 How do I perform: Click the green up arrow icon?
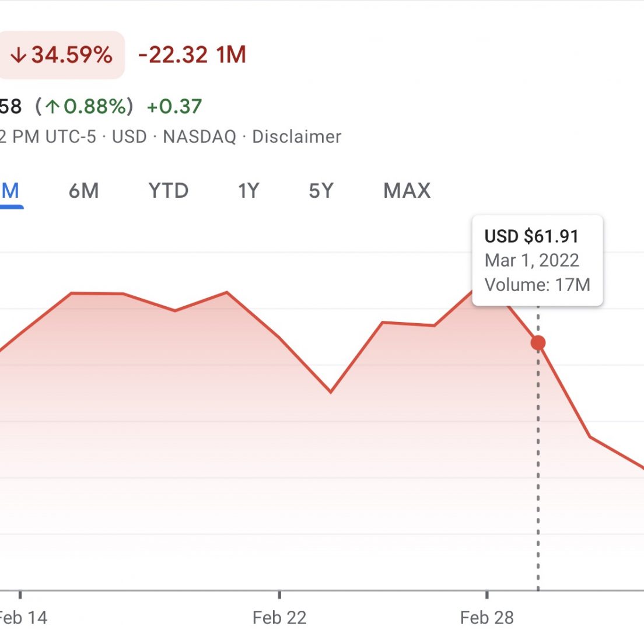pyautogui.click(x=52, y=107)
